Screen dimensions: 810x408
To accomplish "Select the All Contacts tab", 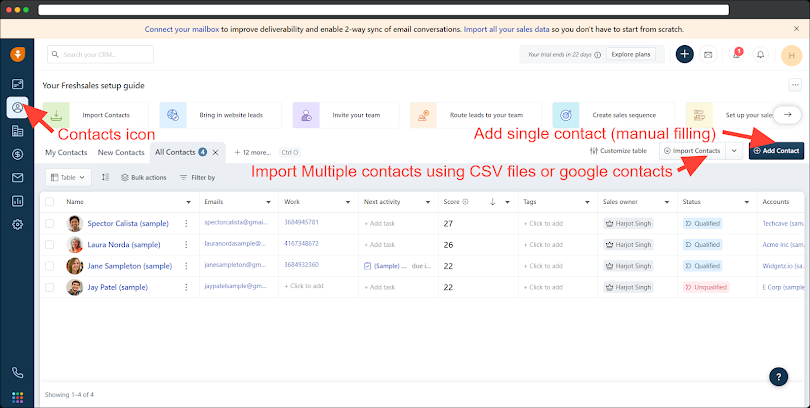I will click(175, 152).
